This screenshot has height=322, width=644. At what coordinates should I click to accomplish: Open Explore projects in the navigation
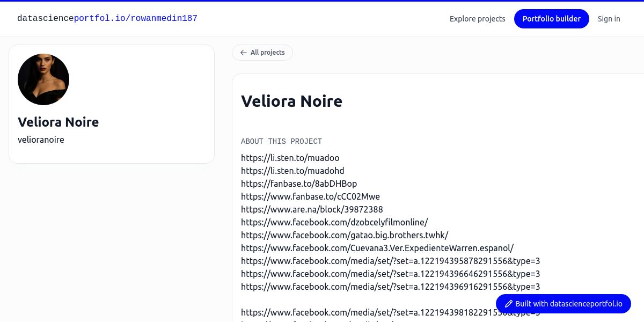478,19
